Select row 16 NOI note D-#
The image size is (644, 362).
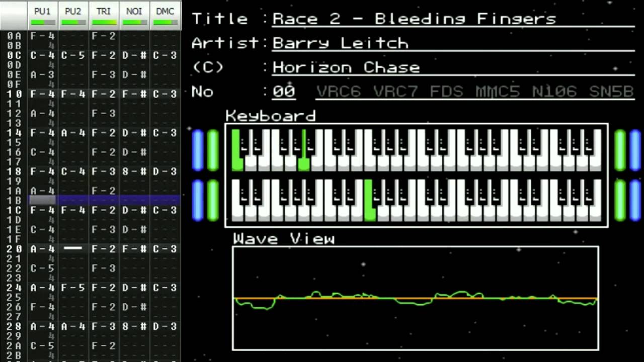(134, 152)
